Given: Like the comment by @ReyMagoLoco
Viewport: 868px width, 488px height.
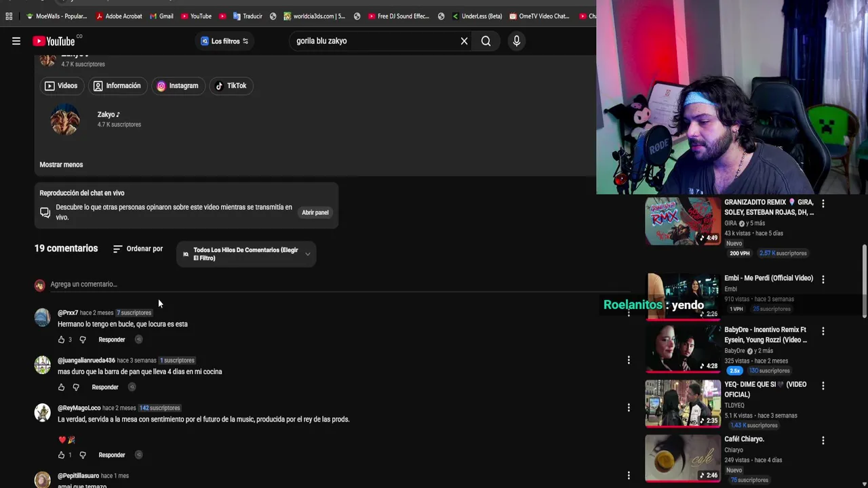Looking at the screenshot, I should tap(61, 455).
